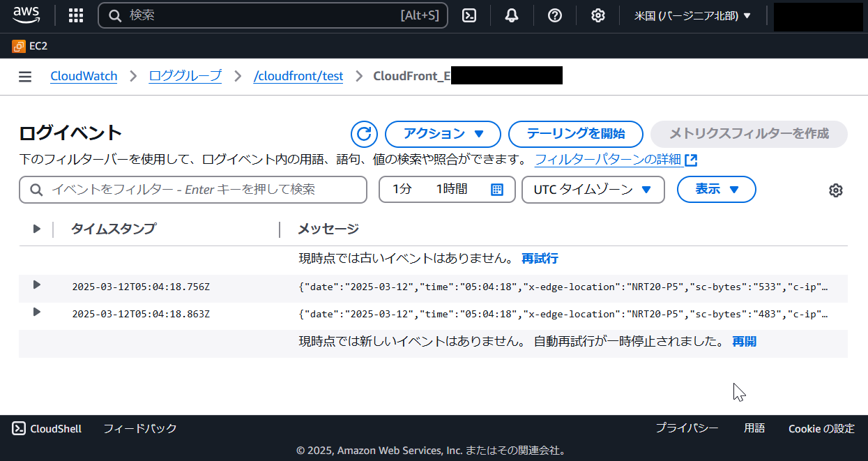868x461 pixels.
Task: Refresh the log events list
Action: (364, 134)
